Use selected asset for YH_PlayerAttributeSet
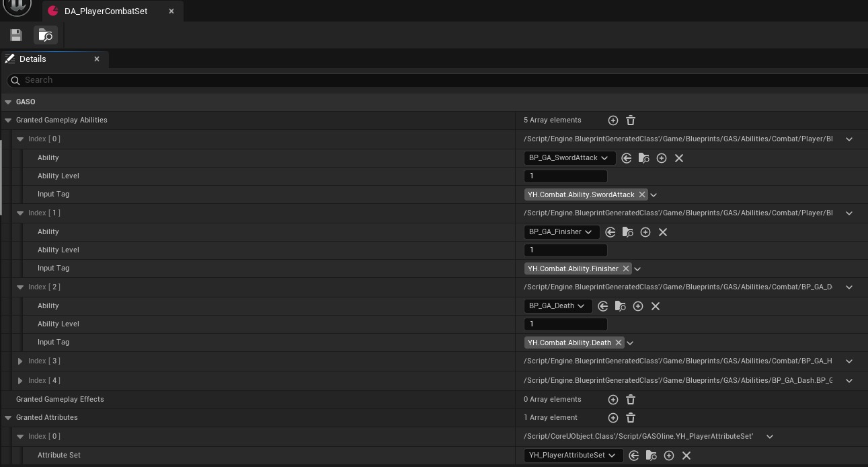The width and height of the screenshot is (868, 467). pyautogui.click(x=634, y=456)
